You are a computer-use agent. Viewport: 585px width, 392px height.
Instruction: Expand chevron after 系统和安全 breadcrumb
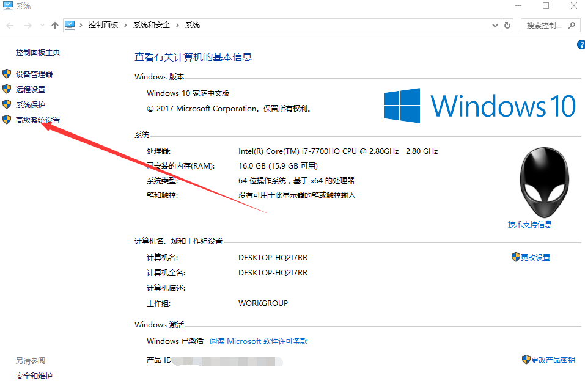[x=177, y=25]
